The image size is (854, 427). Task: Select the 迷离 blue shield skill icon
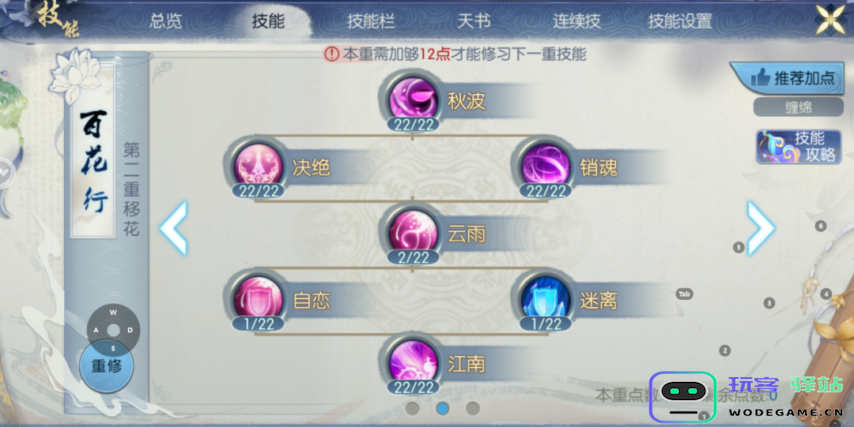[x=546, y=300]
